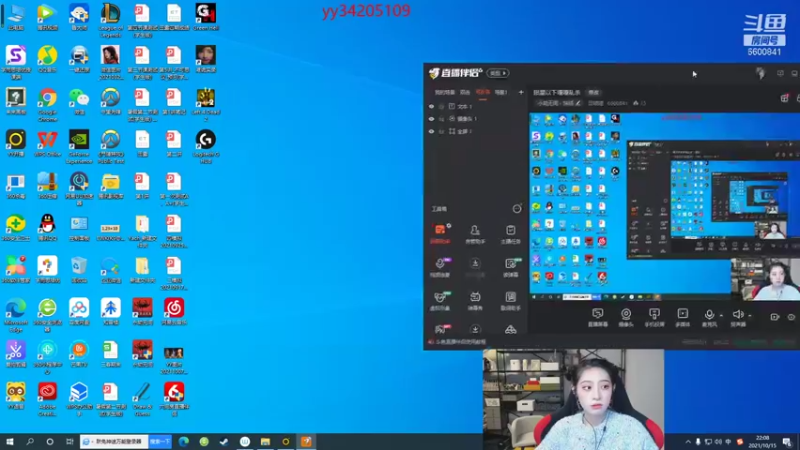
Task: Show hidden tray icons with the chevron
Action: (688, 442)
